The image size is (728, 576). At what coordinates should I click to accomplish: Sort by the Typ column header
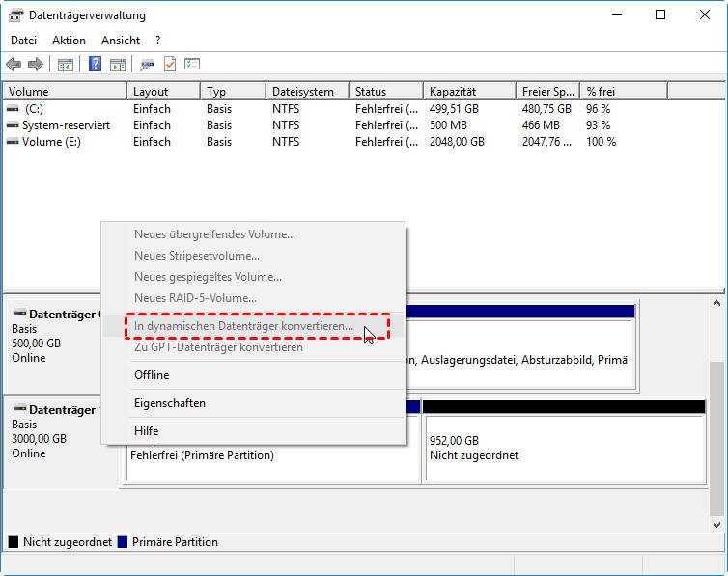coord(233,92)
